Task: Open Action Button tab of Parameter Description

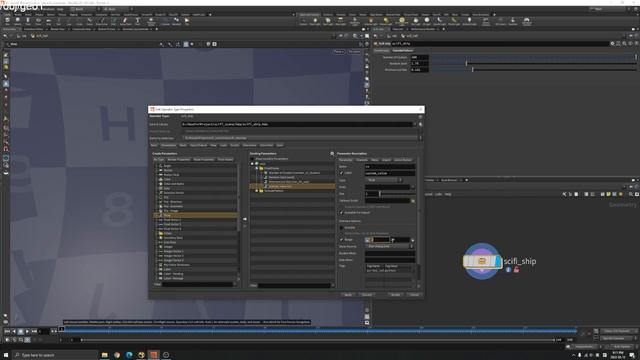Action: click(403, 160)
